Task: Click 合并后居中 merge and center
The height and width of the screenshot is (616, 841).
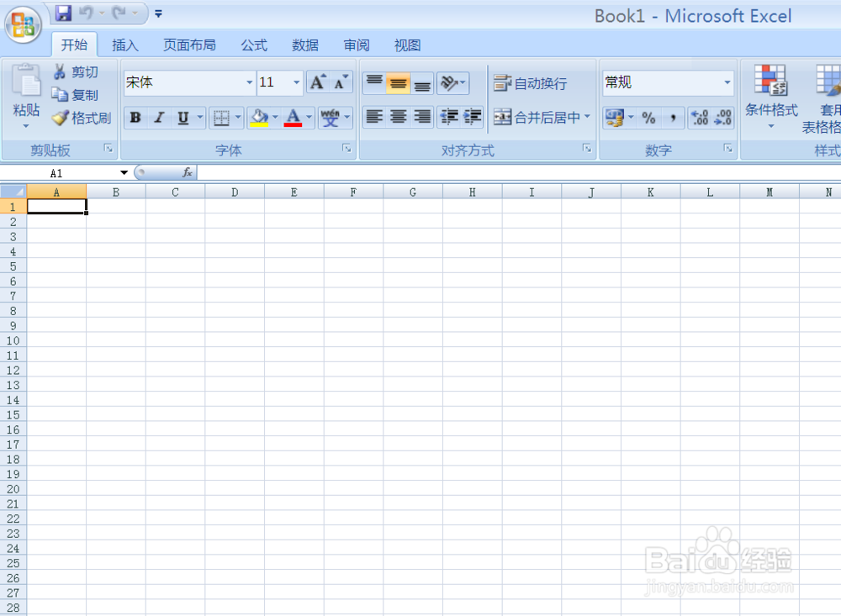Action: pyautogui.click(x=537, y=117)
